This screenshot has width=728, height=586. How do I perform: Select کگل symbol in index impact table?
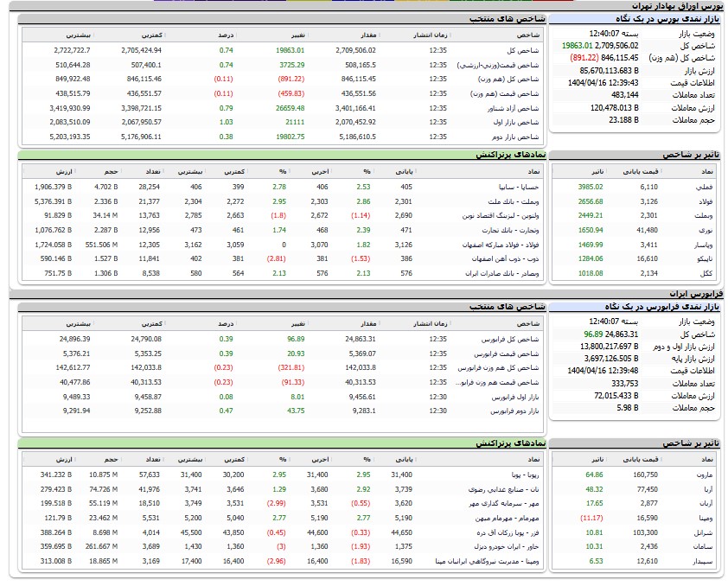[706, 273]
